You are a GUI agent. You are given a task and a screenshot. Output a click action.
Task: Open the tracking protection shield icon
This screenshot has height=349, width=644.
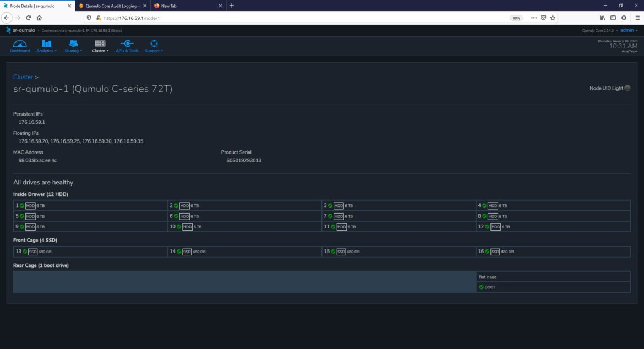point(89,18)
